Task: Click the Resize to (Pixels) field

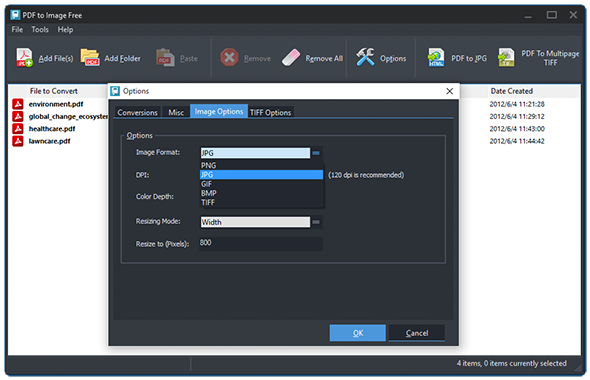Action: click(261, 243)
